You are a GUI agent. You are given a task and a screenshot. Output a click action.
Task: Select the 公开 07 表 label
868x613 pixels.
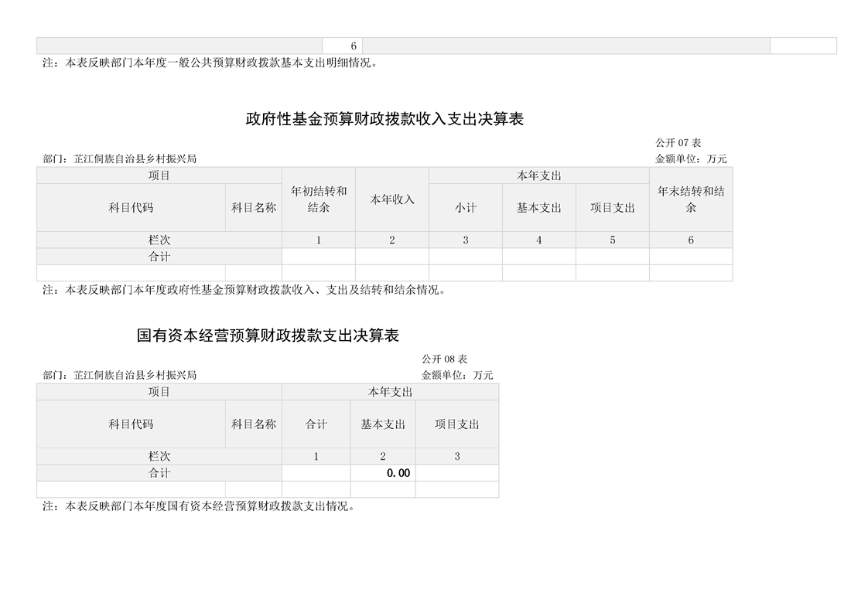point(678,143)
